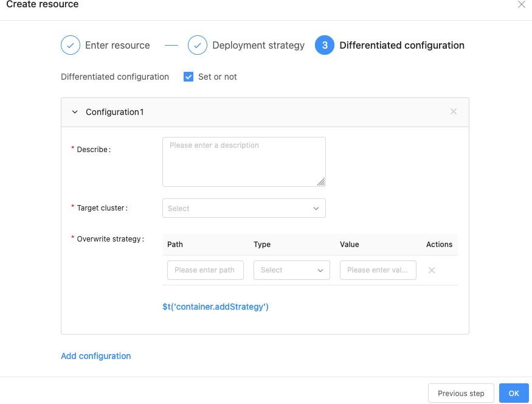Click the Deployment strategy step checkmark icon

pos(198,45)
